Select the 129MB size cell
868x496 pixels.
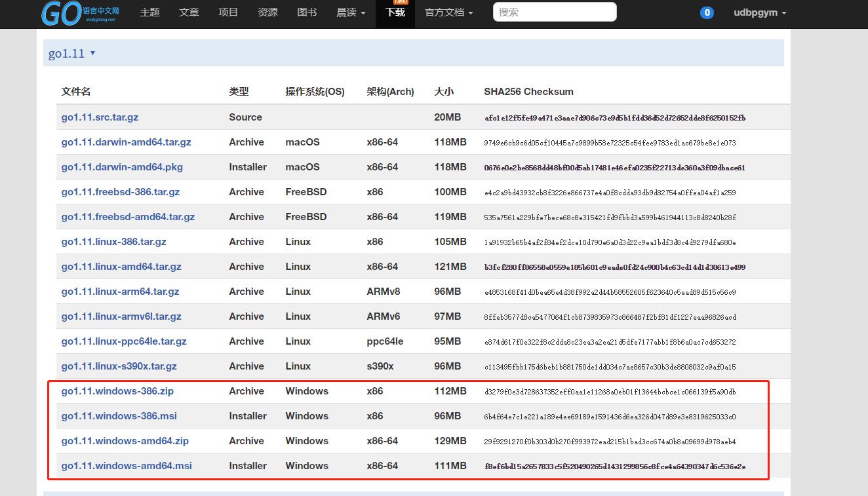[x=450, y=441]
